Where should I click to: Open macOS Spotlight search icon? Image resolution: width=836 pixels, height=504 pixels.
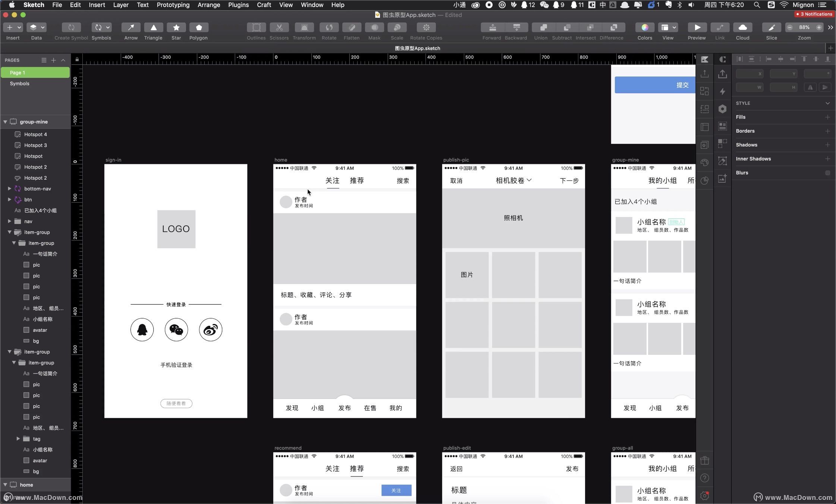(x=757, y=5)
